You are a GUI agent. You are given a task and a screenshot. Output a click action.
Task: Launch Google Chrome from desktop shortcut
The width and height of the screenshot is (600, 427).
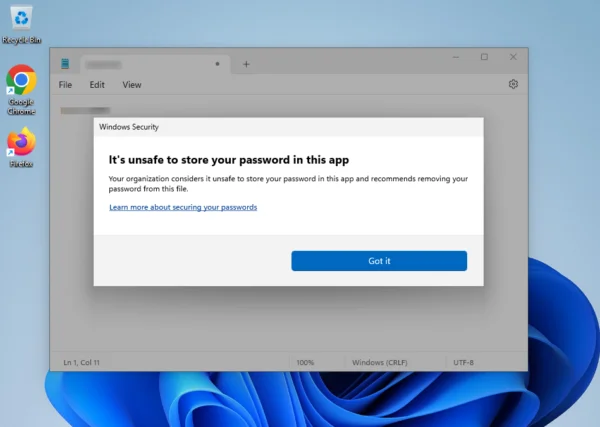(21, 84)
